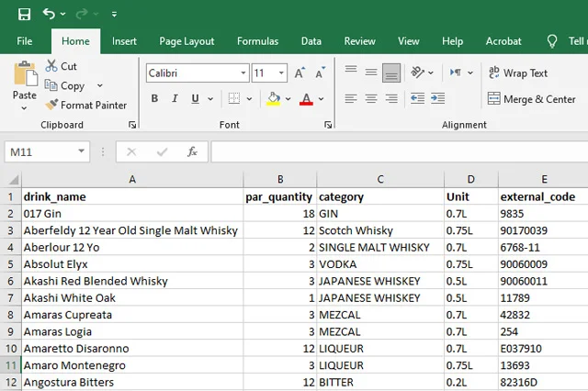
Task: Expand the Font Color palette arrow
Action: click(322, 99)
